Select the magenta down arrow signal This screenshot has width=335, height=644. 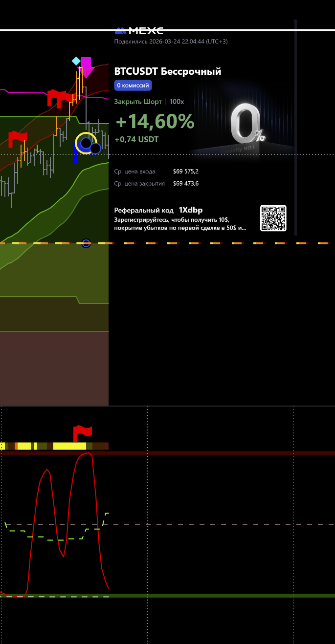(x=86, y=67)
